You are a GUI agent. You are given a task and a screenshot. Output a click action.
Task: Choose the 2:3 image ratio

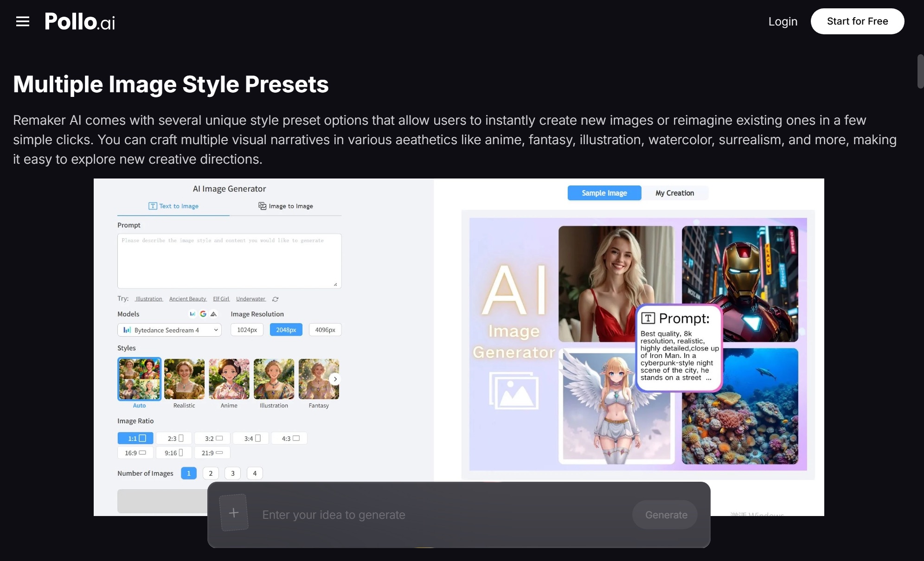pyautogui.click(x=174, y=438)
